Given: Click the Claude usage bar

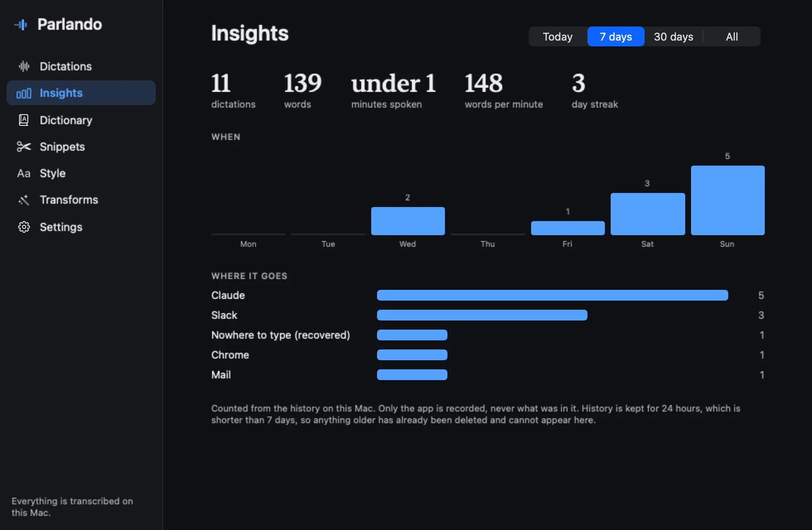Looking at the screenshot, I should pos(553,295).
